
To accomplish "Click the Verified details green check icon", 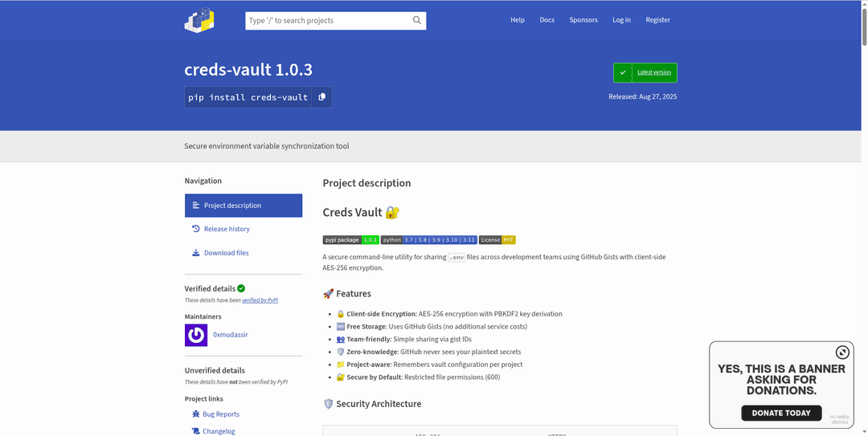I will point(241,288).
